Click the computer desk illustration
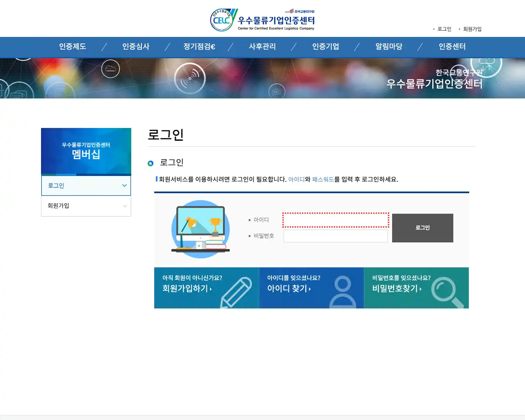The image size is (525, 420). 201,229
